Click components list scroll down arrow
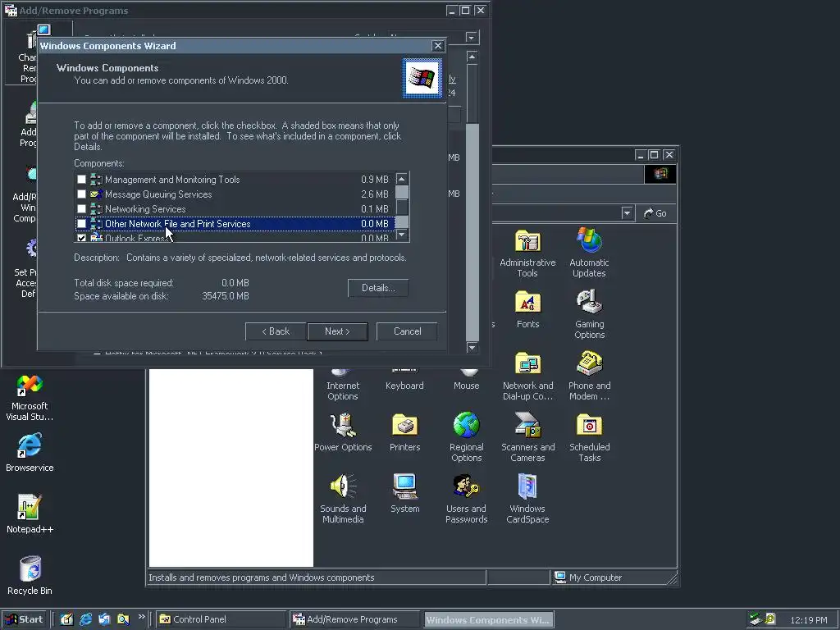The height and width of the screenshot is (630, 840). click(402, 235)
